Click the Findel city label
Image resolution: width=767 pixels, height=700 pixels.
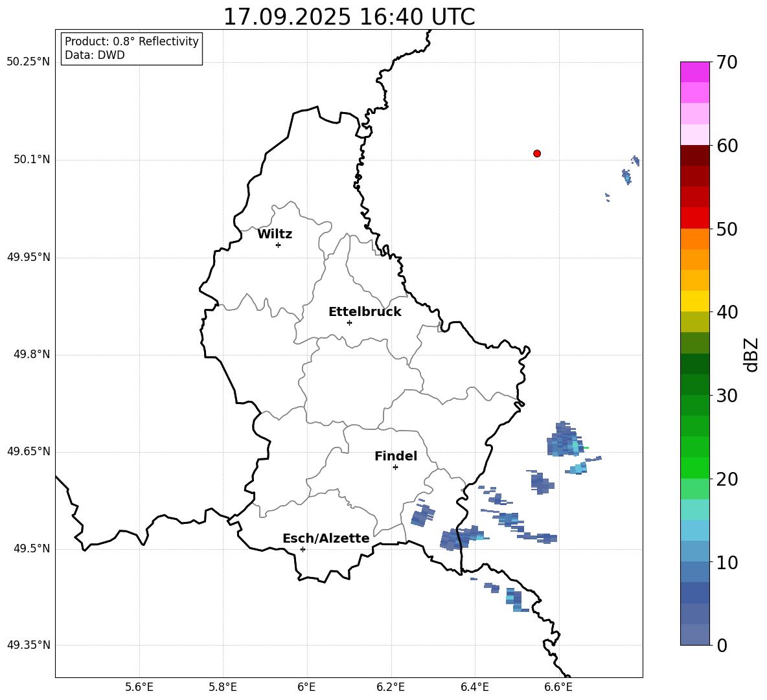click(396, 457)
